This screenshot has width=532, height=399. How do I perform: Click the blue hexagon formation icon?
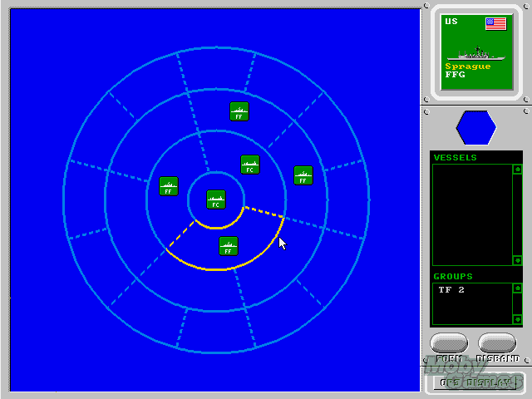point(476,127)
